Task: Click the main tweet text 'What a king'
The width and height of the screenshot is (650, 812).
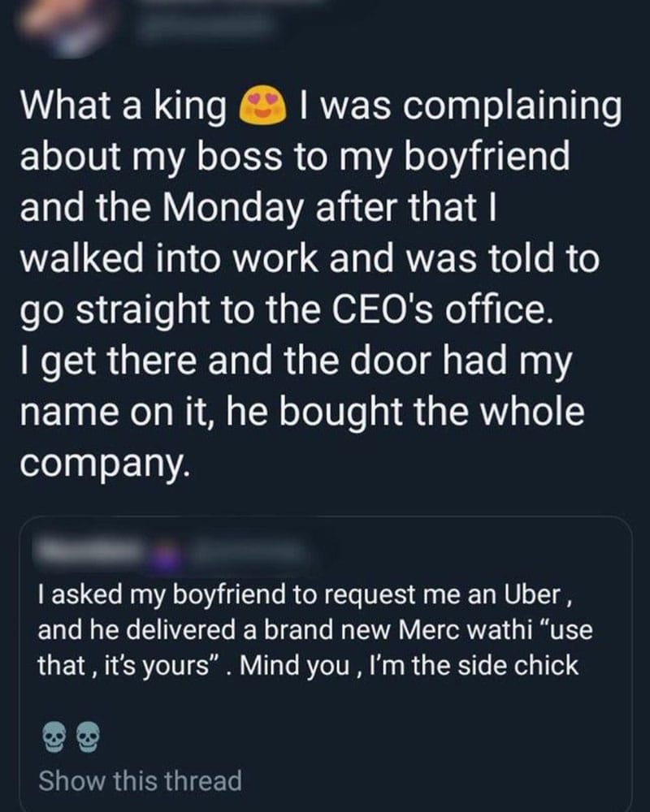Action: (x=123, y=106)
